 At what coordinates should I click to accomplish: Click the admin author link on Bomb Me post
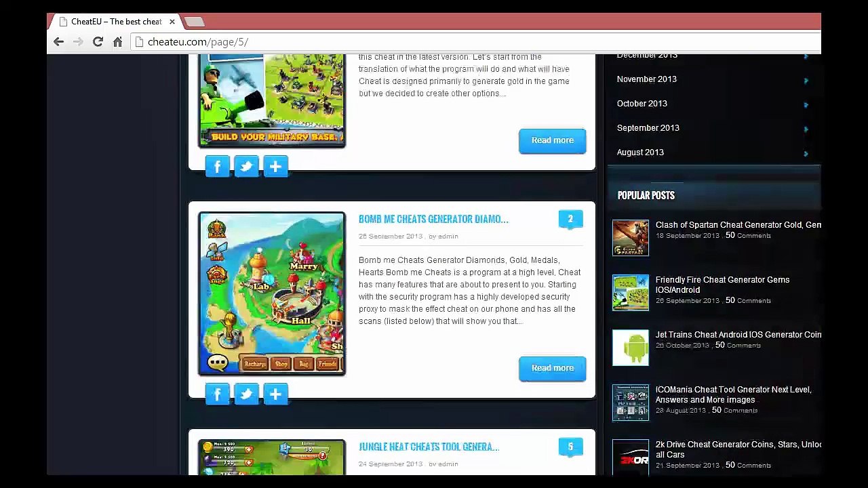[448, 237]
